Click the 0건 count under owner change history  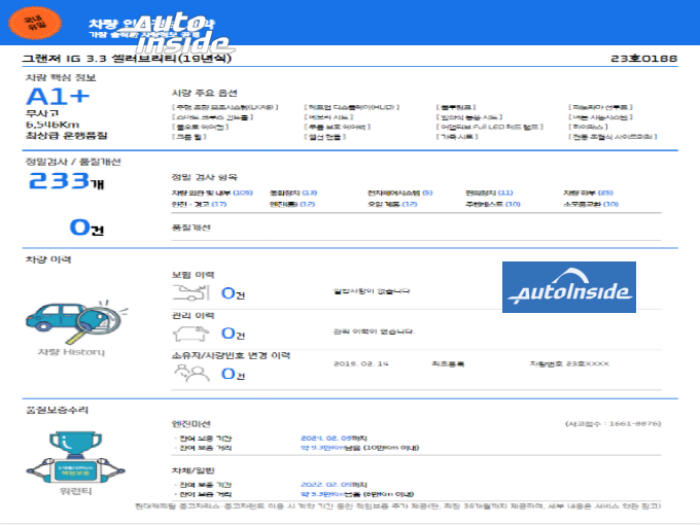click(233, 374)
